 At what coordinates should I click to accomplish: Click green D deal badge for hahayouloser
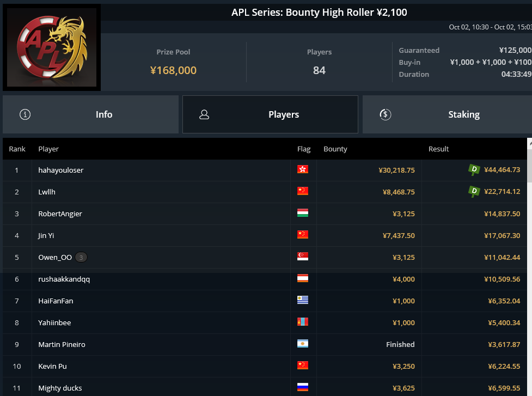coord(474,169)
